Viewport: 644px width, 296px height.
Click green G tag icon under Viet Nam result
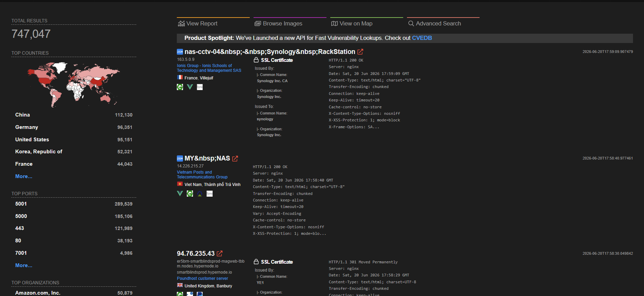tap(190, 194)
